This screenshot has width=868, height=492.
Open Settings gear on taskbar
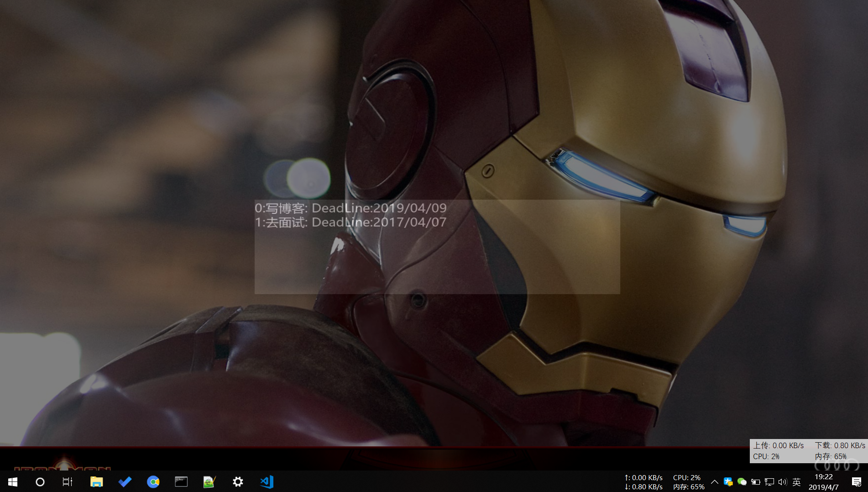pos(238,481)
